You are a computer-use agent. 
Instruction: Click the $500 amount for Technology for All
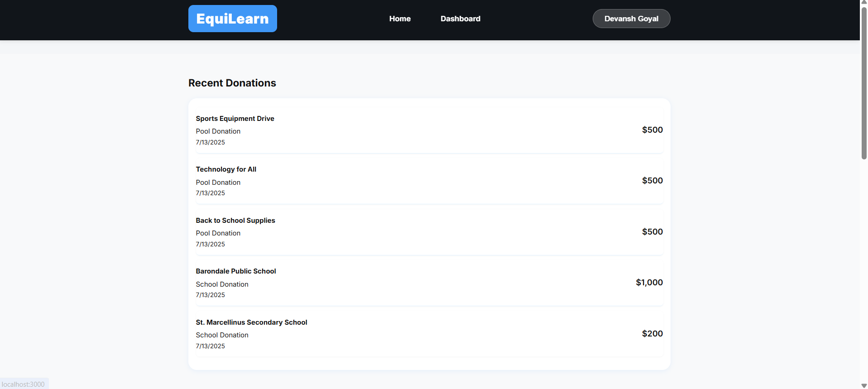652,180
